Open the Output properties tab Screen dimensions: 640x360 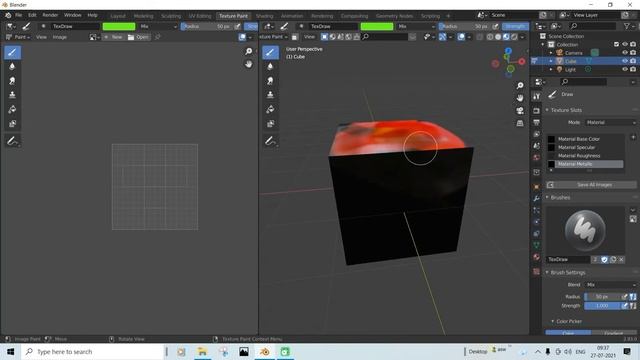pyautogui.click(x=536, y=122)
